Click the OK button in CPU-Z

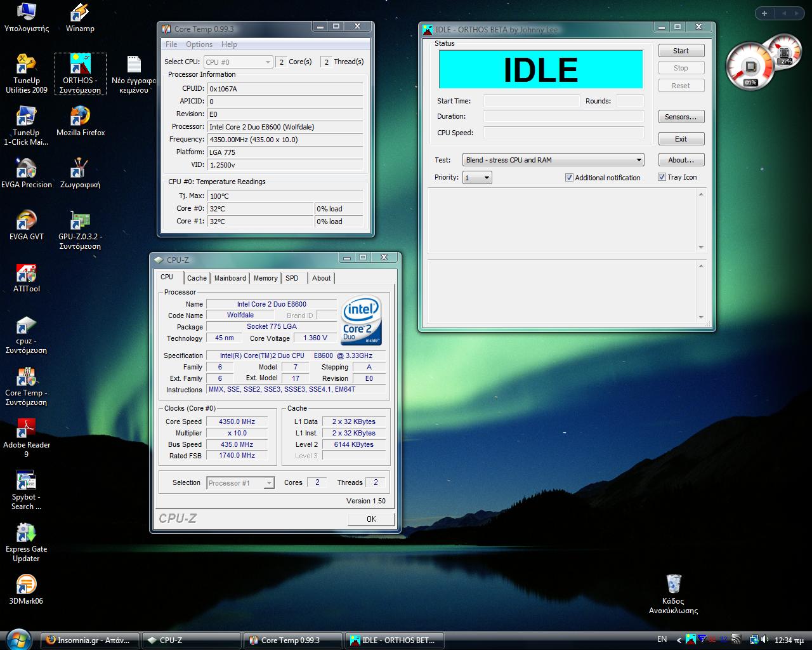(x=371, y=519)
